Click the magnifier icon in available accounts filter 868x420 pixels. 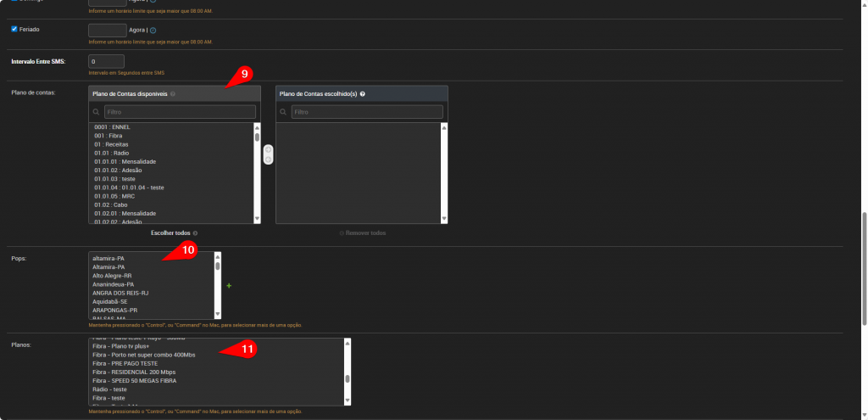pos(96,112)
